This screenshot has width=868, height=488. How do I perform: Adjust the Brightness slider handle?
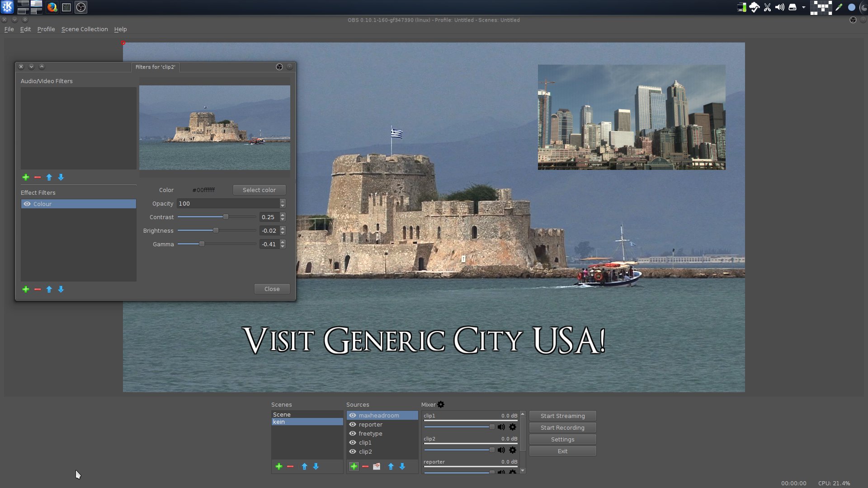[x=216, y=230]
